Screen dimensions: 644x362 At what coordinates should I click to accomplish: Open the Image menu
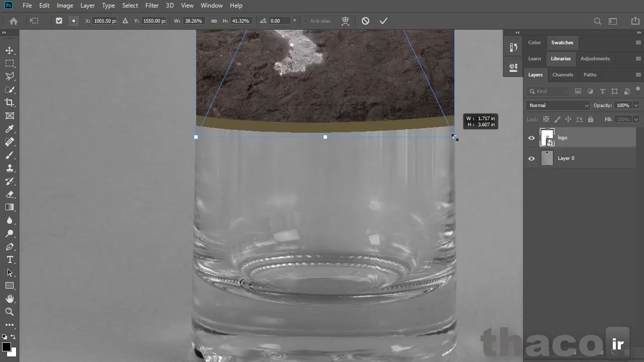65,6
